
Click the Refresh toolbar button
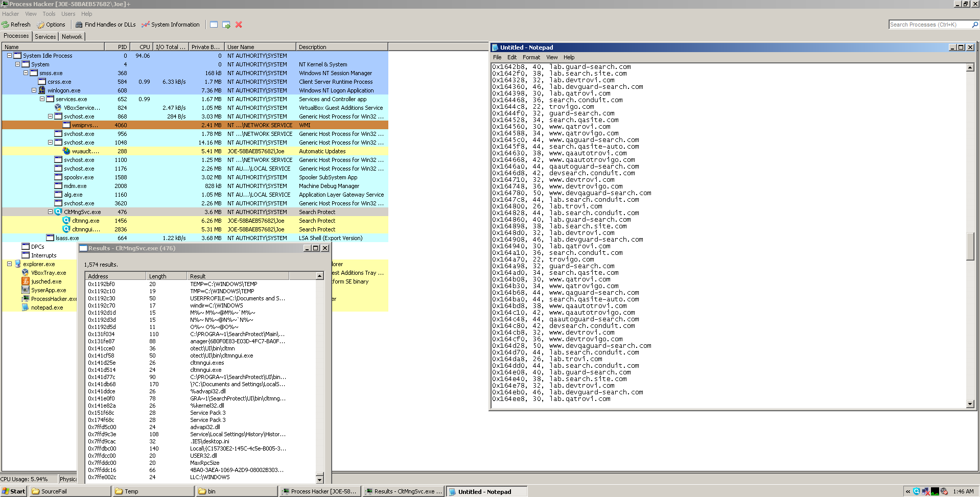coord(16,25)
